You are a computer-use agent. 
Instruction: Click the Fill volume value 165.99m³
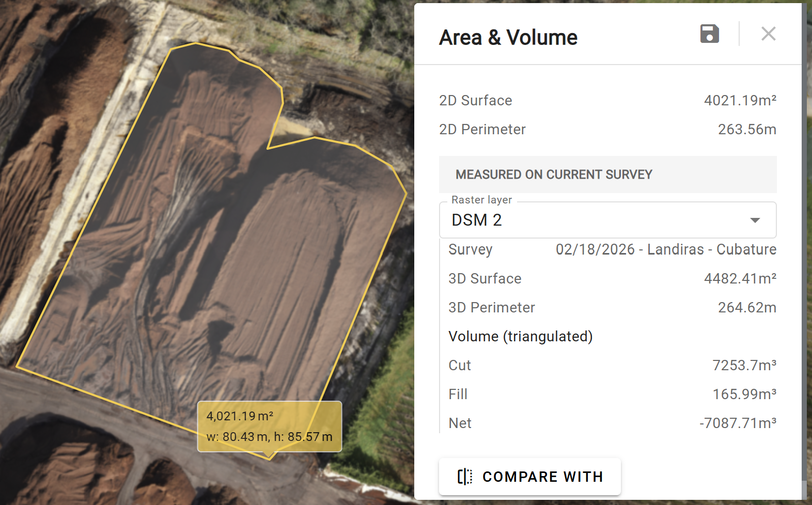(x=744, y=394)
